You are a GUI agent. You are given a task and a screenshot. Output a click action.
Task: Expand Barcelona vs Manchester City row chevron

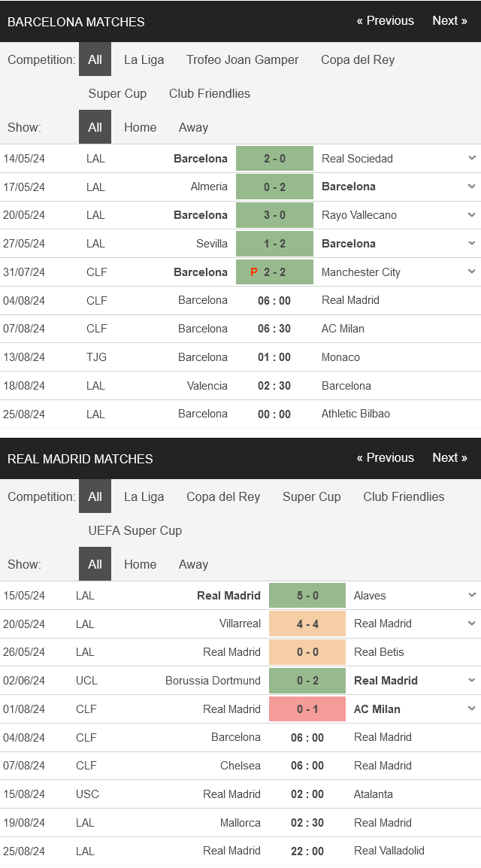coord(471,272)
